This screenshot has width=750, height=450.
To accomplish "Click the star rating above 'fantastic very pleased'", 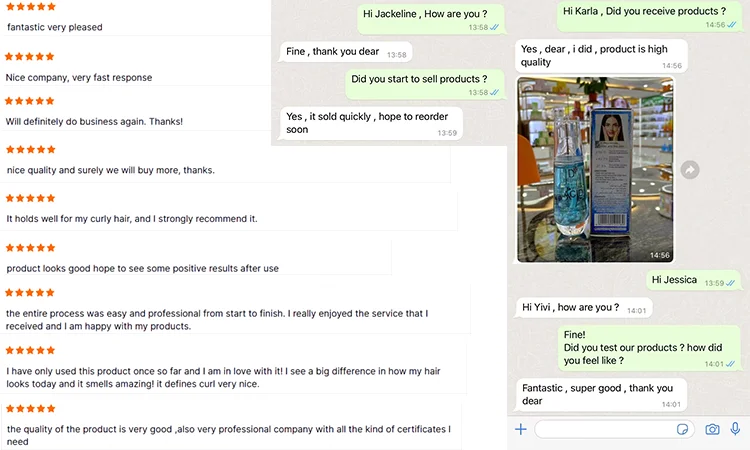I will coord(30,7).
